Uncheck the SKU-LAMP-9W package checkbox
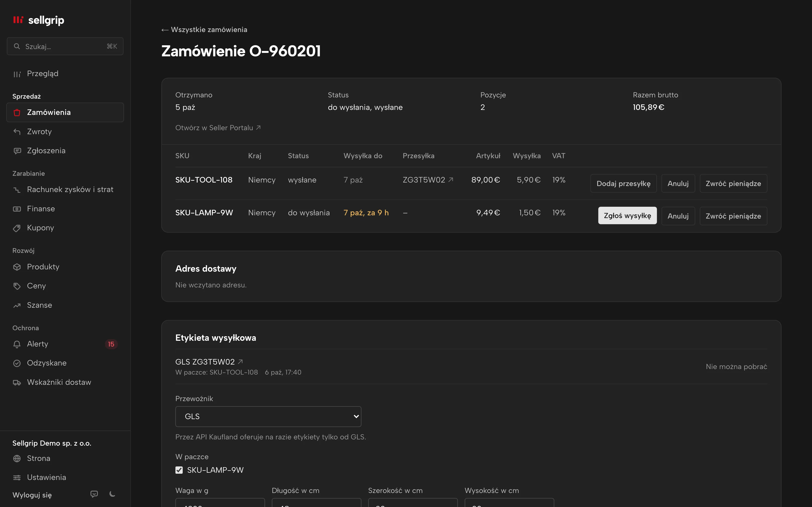 (179, 470)
